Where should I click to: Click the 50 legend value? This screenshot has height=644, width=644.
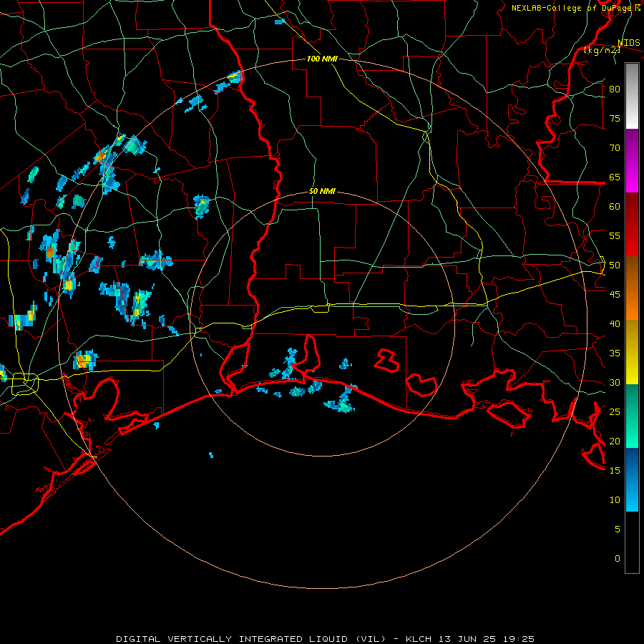[x=615, y=265]
